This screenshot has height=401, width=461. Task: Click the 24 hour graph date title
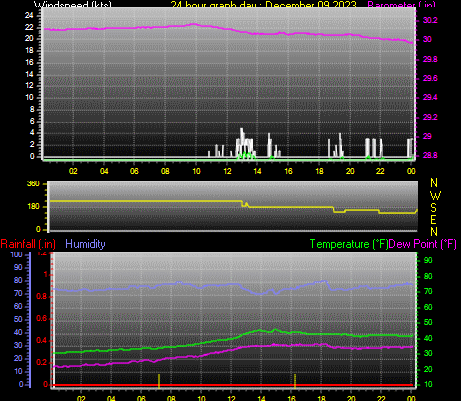click(264, 5)
